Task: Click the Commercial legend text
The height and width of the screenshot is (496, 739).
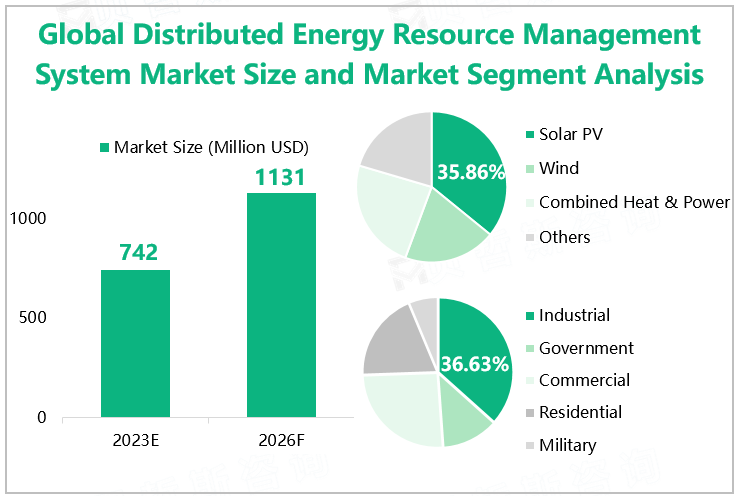Action: [584, 380]
